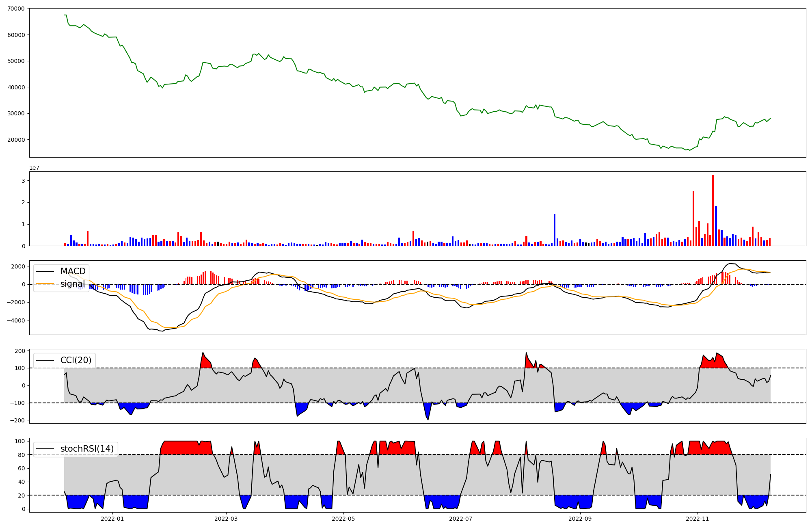Click the -200 tick on CCI axis
Screen dimensions: 812x528
(x=18, y=420)
